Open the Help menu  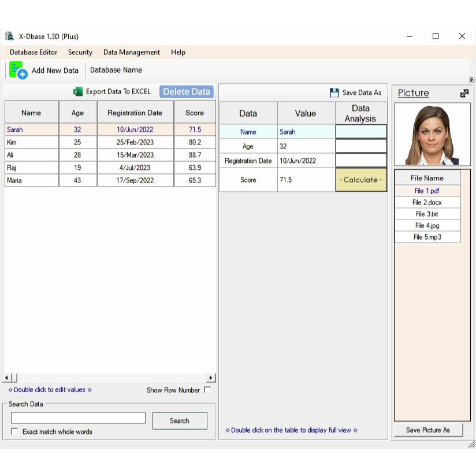178,52
